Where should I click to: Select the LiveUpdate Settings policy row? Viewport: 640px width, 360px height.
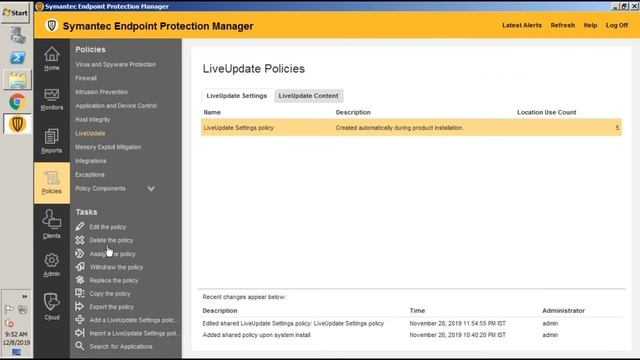click(411, 128)
